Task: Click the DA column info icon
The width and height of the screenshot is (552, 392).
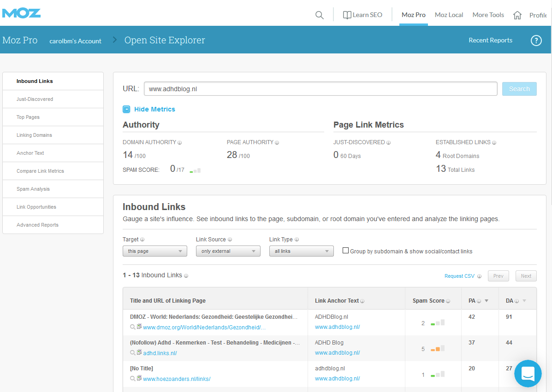Action: tap(517, 301)
